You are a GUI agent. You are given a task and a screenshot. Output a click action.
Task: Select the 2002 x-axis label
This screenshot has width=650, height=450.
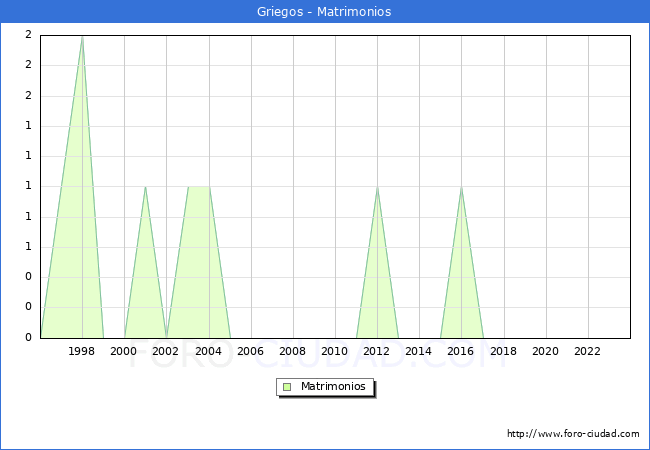166,352
